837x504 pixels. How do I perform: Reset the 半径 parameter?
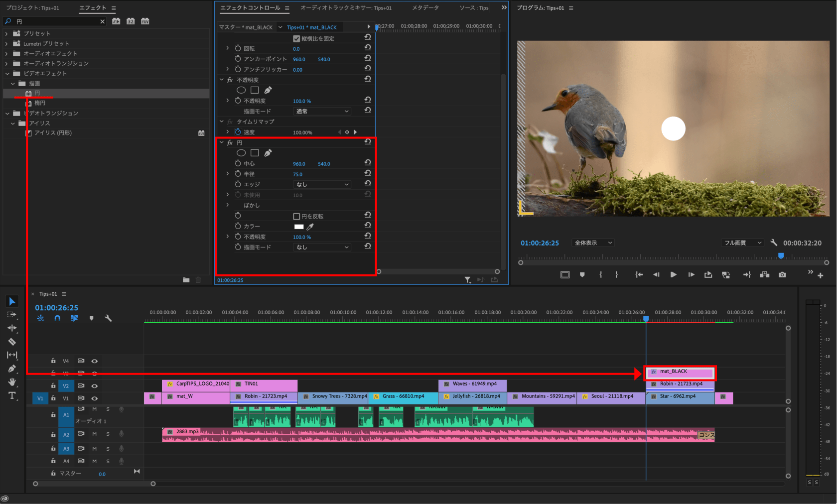pyautogui.click(x=368, y=173)
